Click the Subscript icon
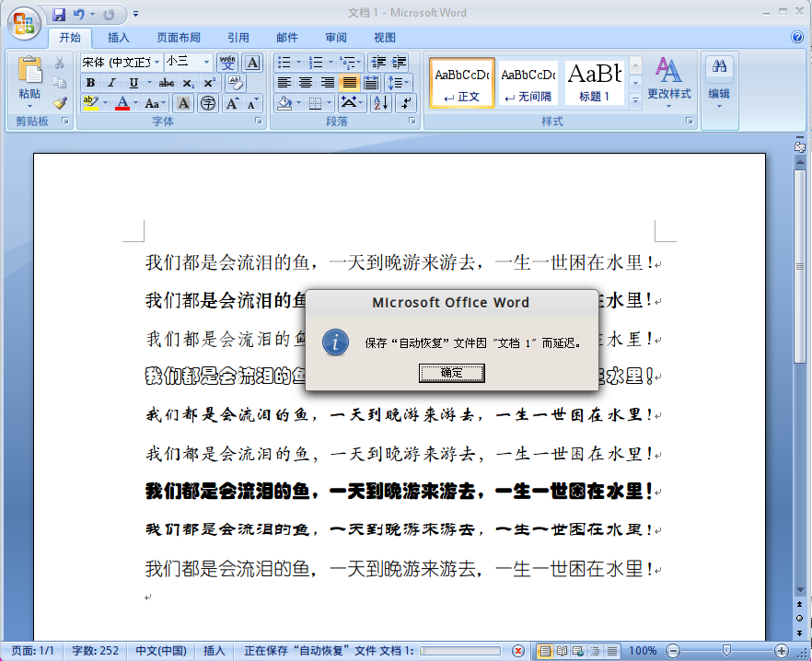 (188, 84)
